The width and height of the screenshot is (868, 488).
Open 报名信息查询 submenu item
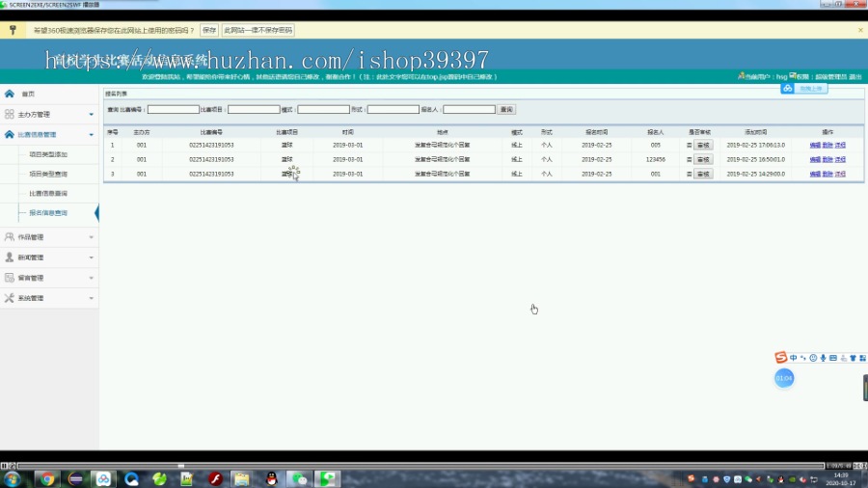[x=48, y=212]
